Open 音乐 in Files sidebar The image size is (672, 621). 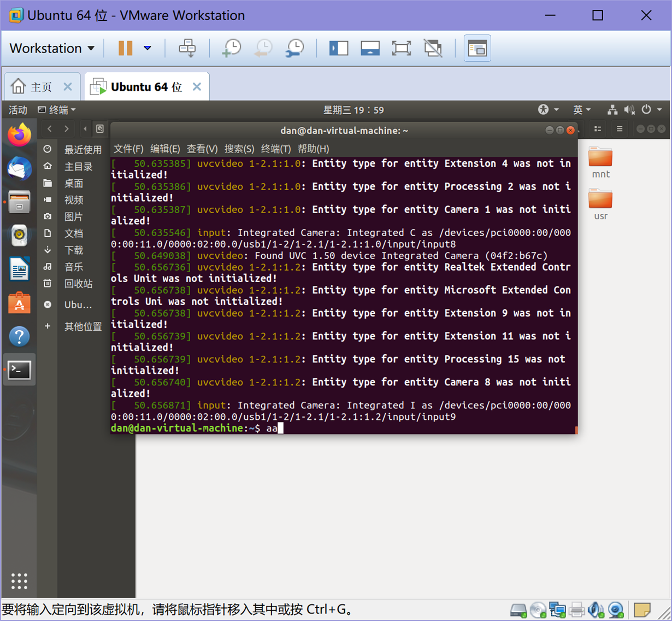tap(74, 267)
